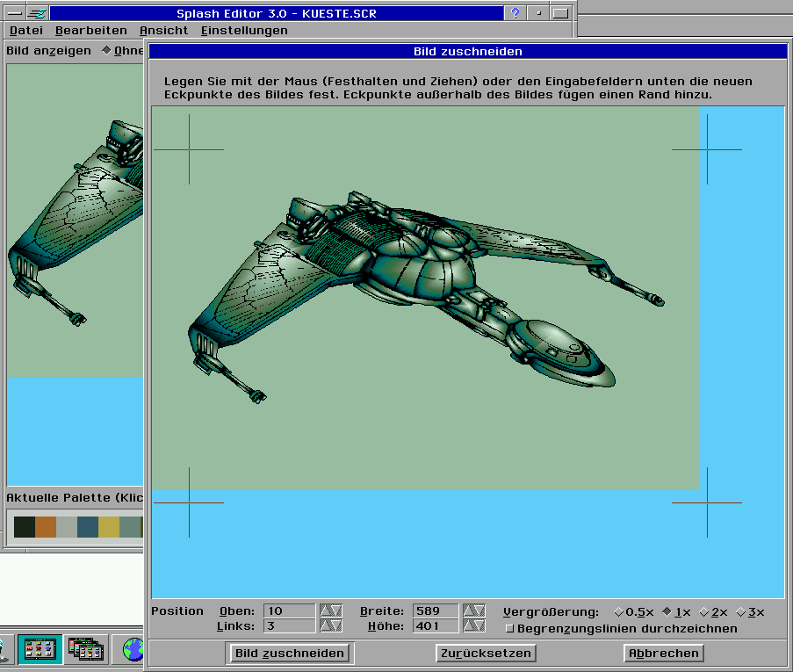This screenshot has height=672, width=793.
Task: Click the stacked windows taskbar icon
Action: click(x=85, y=650)
